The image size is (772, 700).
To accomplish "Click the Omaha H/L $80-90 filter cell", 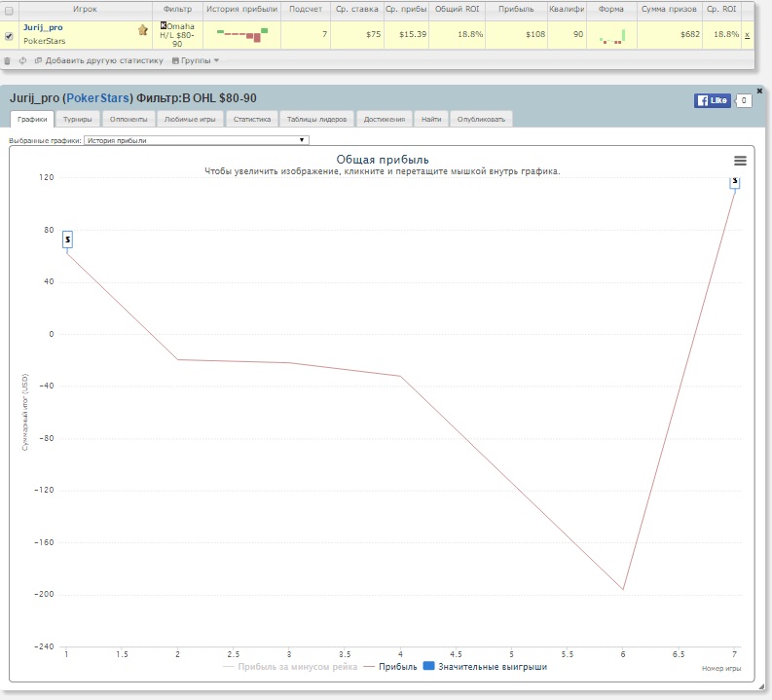I will click(177, 35).
